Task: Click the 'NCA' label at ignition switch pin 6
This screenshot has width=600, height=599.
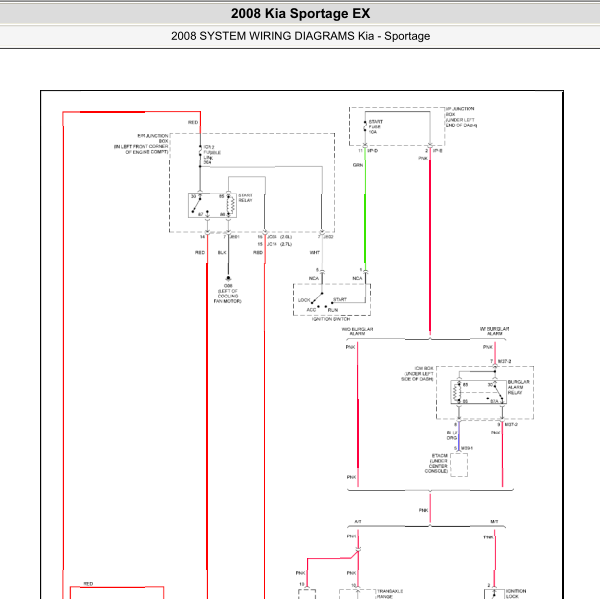Action: (x=314, y=278)
